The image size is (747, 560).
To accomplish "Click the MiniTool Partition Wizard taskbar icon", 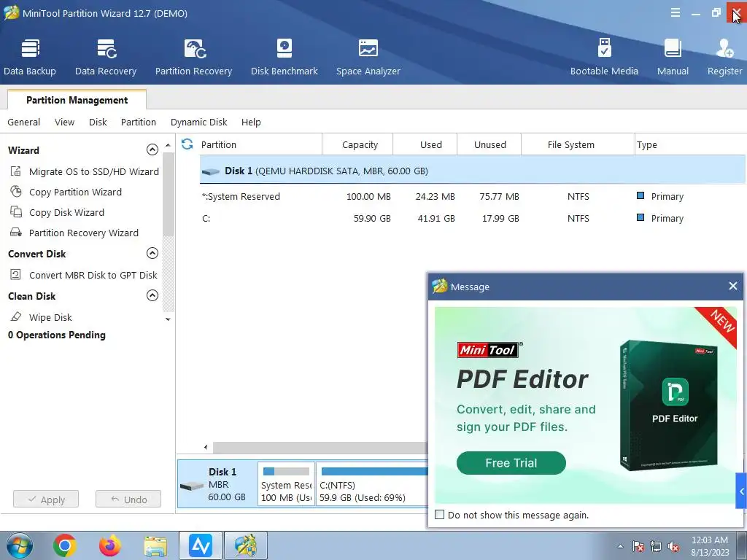I will [246, 545].
